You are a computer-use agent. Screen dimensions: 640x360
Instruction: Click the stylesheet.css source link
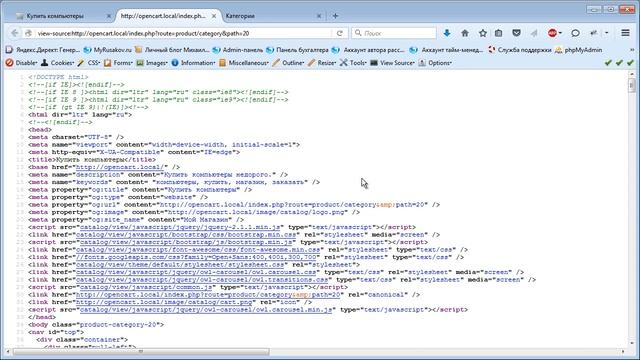[180, 264]
